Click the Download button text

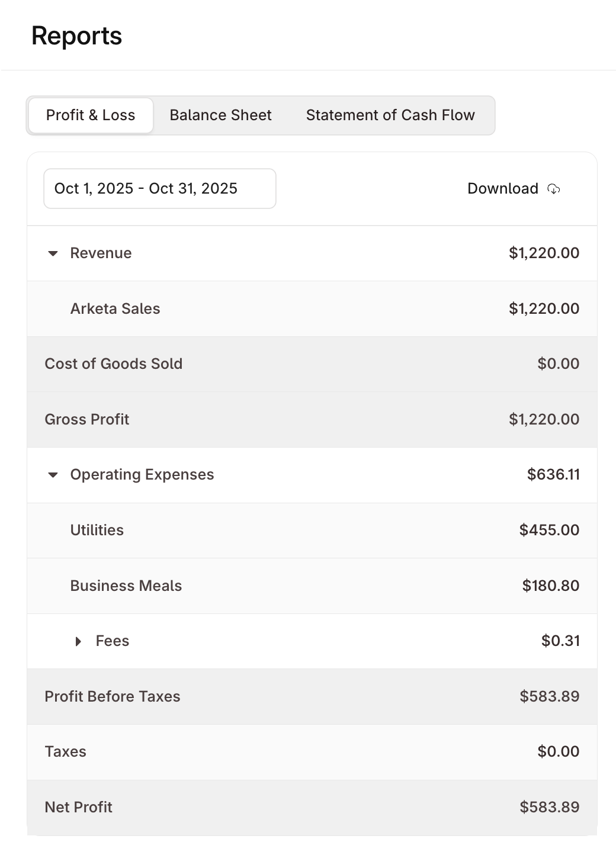click(502, 189)
